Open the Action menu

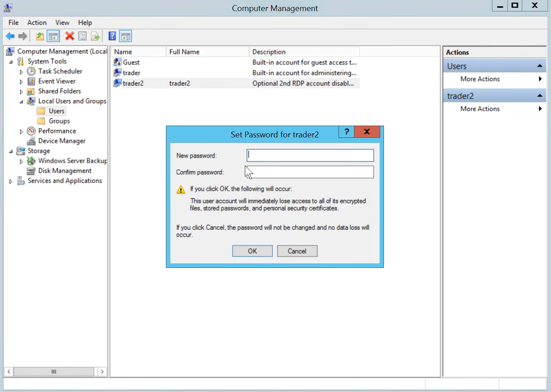[x=37, y=22]
